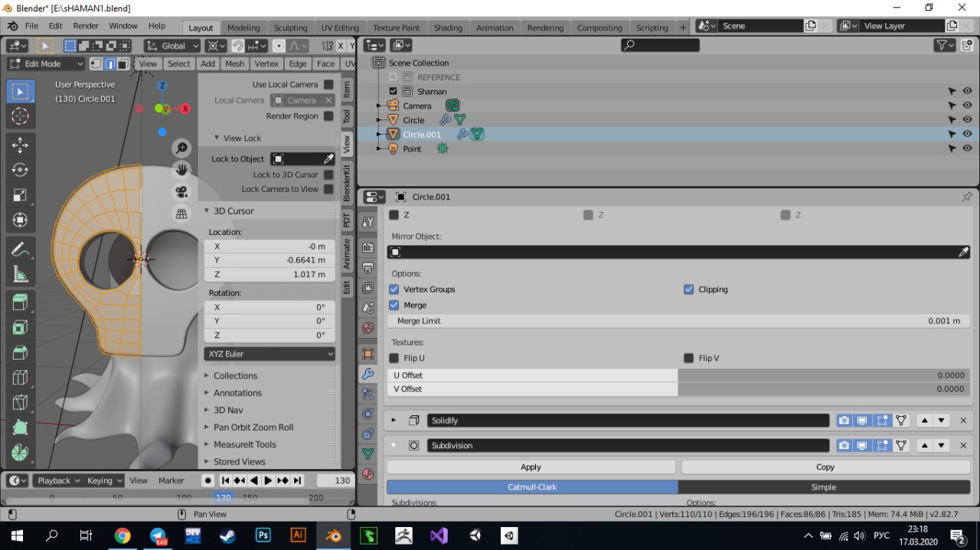Screen dimensions: 980x550
Task: Select the Cursor tool in viewport toolbar
Action: (x=21, y=116)
